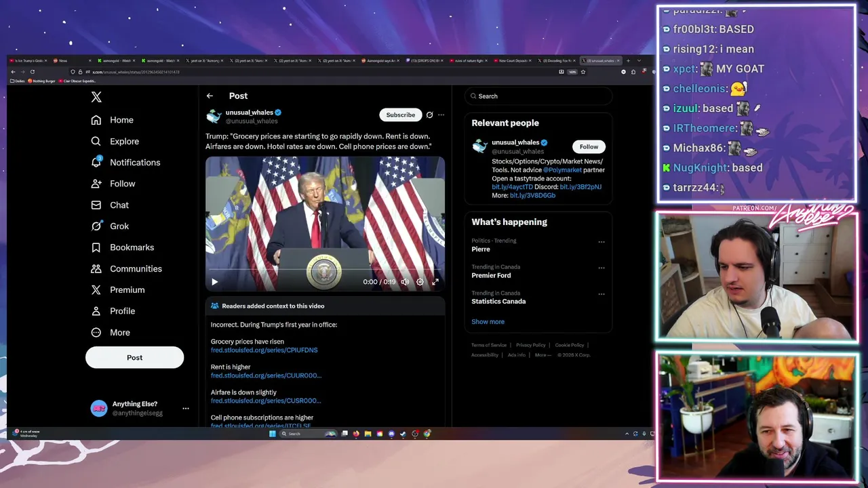Open the Windows Start menu
Image resolution: width=868 pixels, height=488 pixels.
point(273,434)
